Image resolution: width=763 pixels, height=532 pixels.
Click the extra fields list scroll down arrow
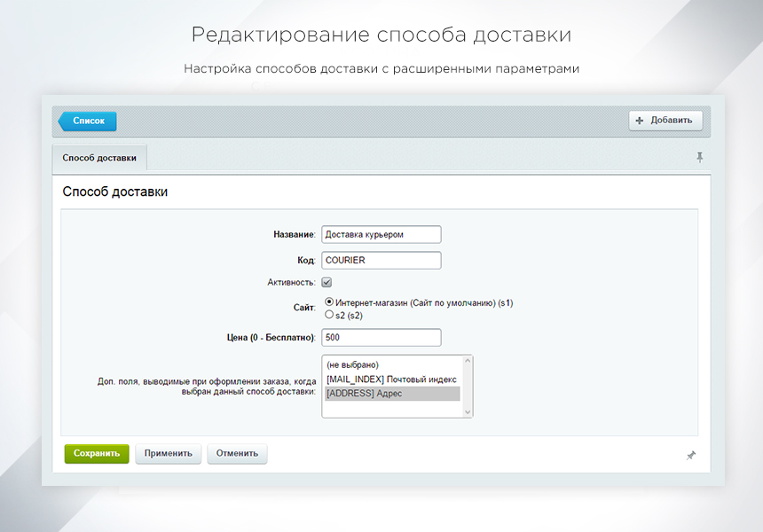(468, 411)
